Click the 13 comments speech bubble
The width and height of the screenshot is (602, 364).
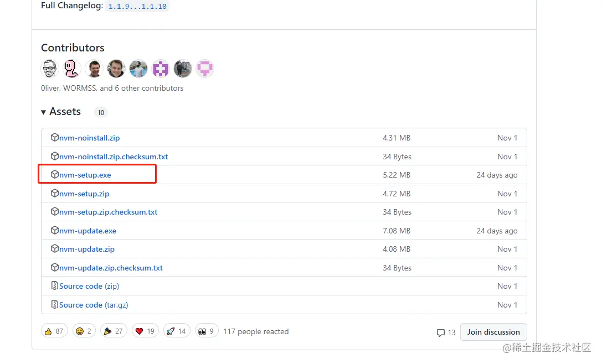(x=446, y=333)
